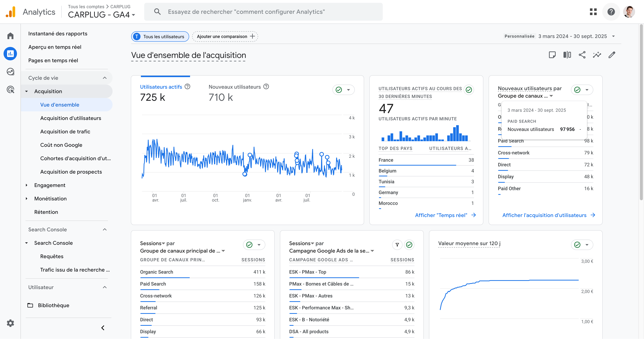
Task: Open the Insights sparkline icon
Action: click(597, 55)
